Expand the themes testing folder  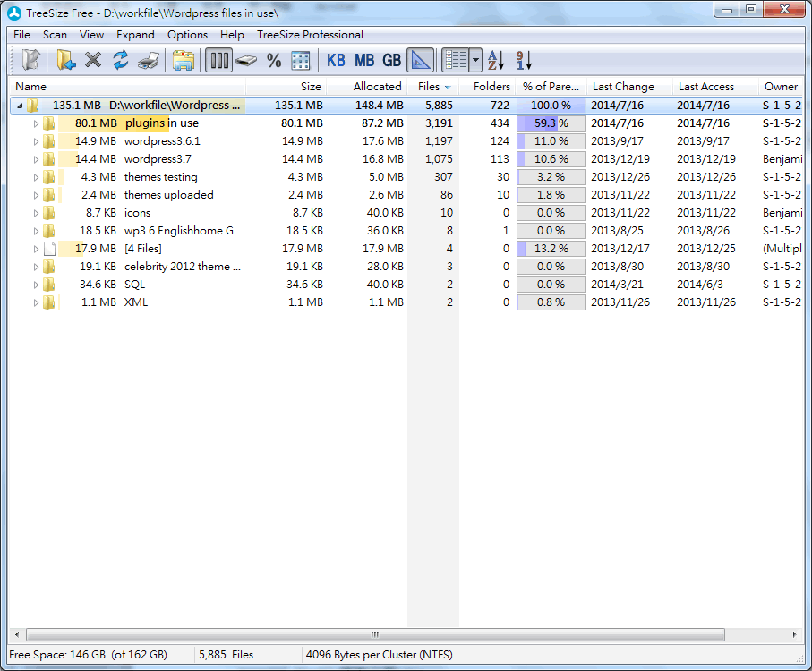pos(36,177)
